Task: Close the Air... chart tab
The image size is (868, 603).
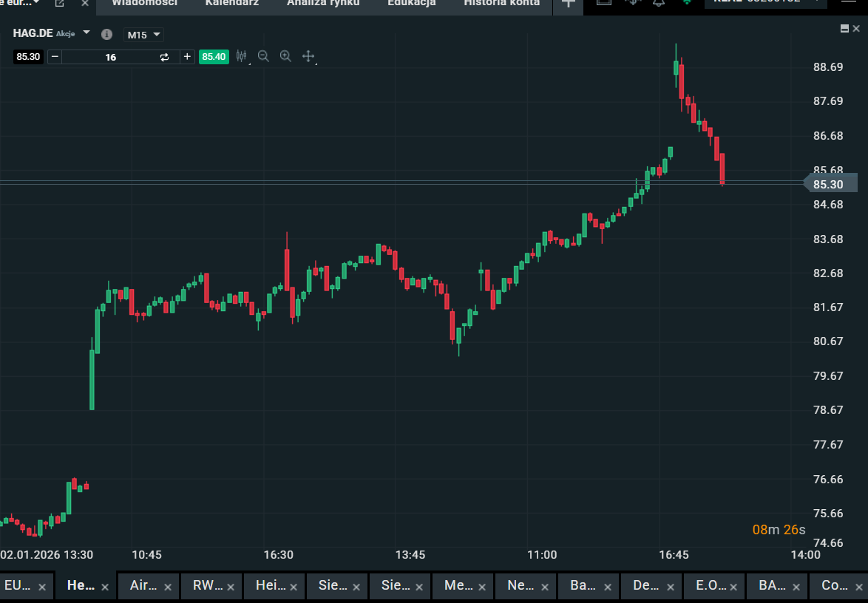Action: point(168,587)
